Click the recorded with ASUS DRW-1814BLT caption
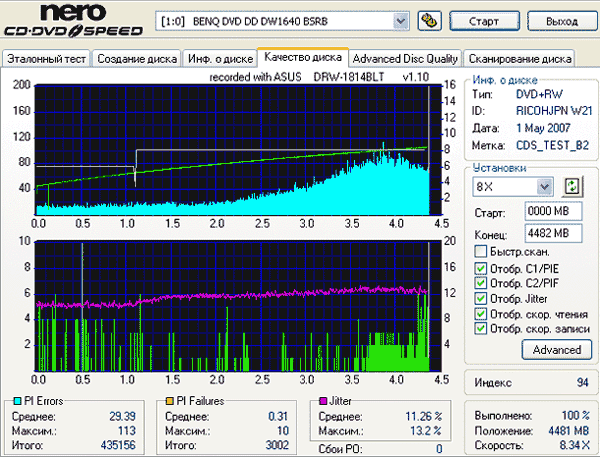This screenshot has height=457, width=600. [x=319, y=77]
